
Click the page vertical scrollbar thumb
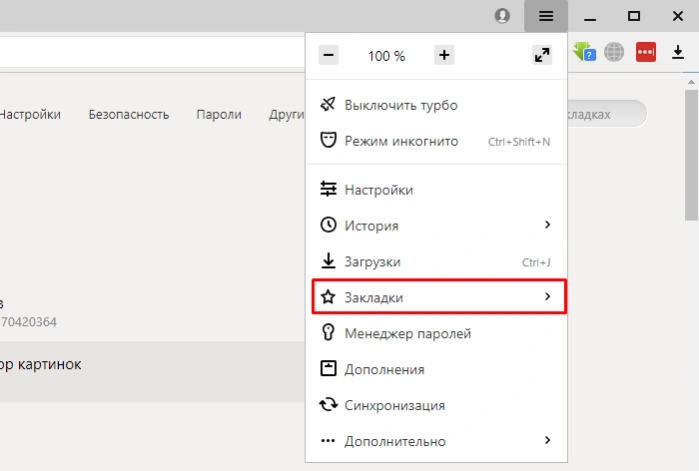[691, 155]
